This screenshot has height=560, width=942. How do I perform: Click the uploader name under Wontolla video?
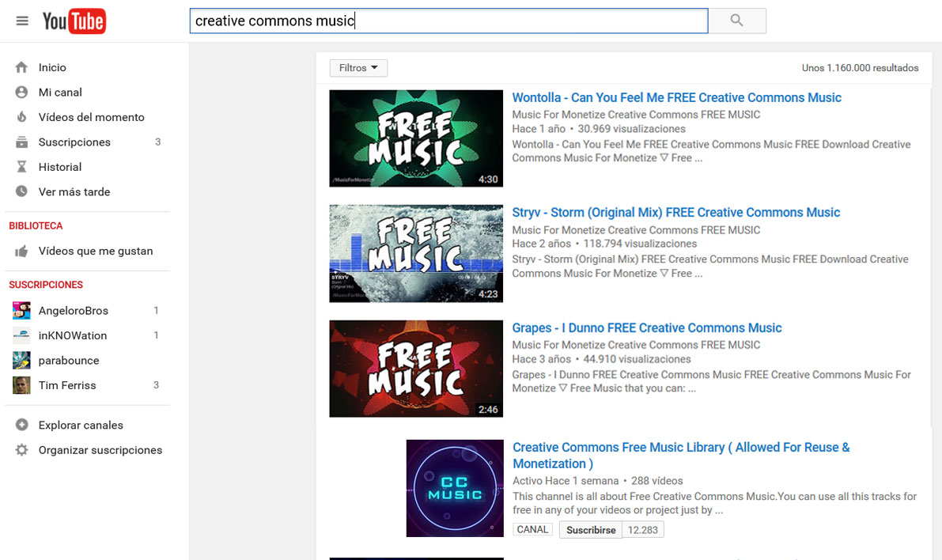click(x=636, y=115)
